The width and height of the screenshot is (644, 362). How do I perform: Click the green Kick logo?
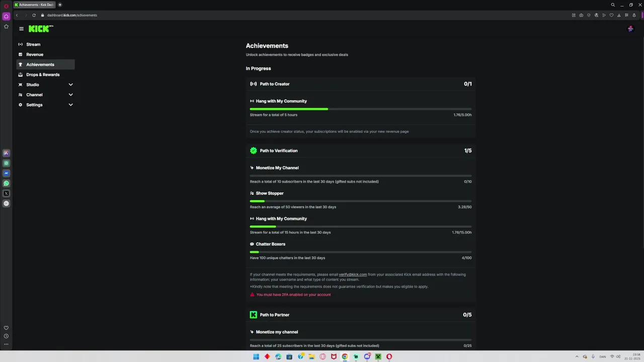tap(41, 29)
